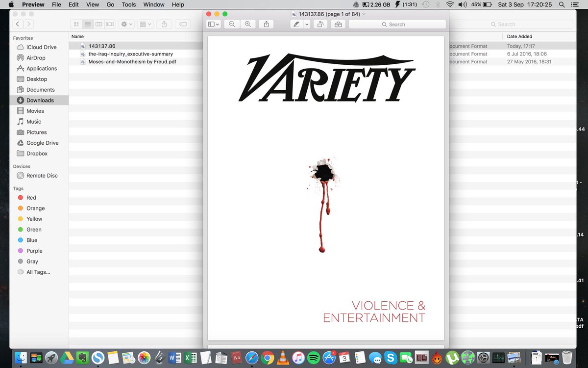The height and width of the screenshot is (368, 588).
Task: Switch Finder to column view
Action: (99, 24)
